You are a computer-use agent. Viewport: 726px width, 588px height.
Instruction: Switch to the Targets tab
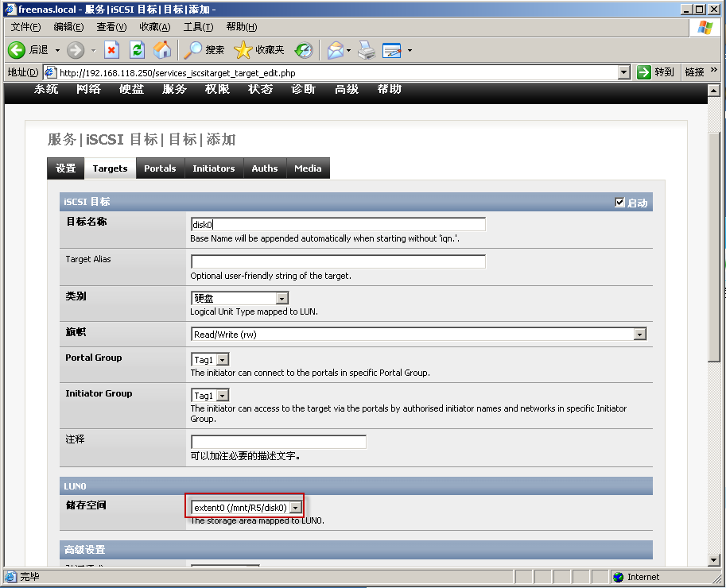(110, 168)
